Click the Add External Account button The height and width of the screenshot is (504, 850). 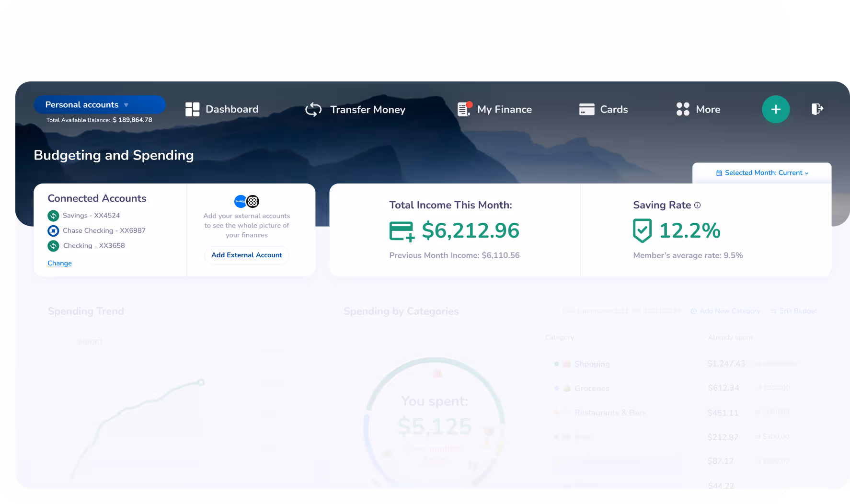coord(247,255)
